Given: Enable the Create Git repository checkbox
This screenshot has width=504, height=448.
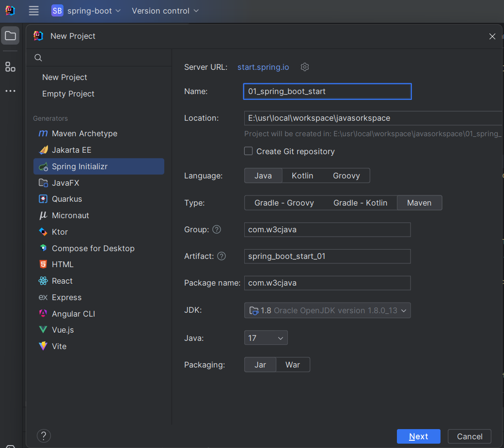Looking at the screenshot, I should pos(249,151).
